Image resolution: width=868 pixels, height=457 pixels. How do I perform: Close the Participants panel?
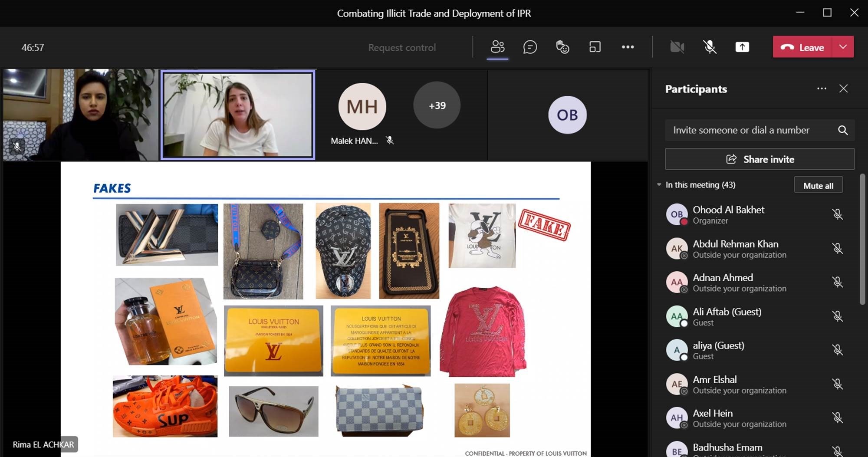(843, 89)
